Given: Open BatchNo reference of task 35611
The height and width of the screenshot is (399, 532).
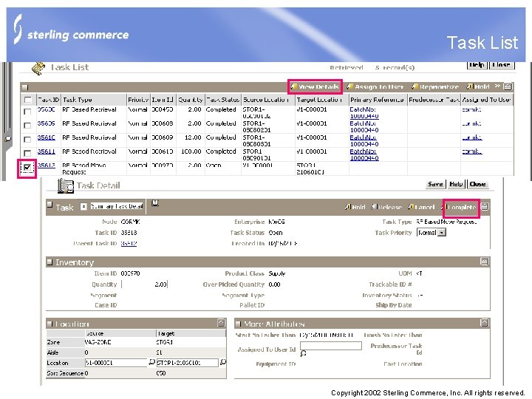Looking at the screenshot, I should tap(364, 154).
